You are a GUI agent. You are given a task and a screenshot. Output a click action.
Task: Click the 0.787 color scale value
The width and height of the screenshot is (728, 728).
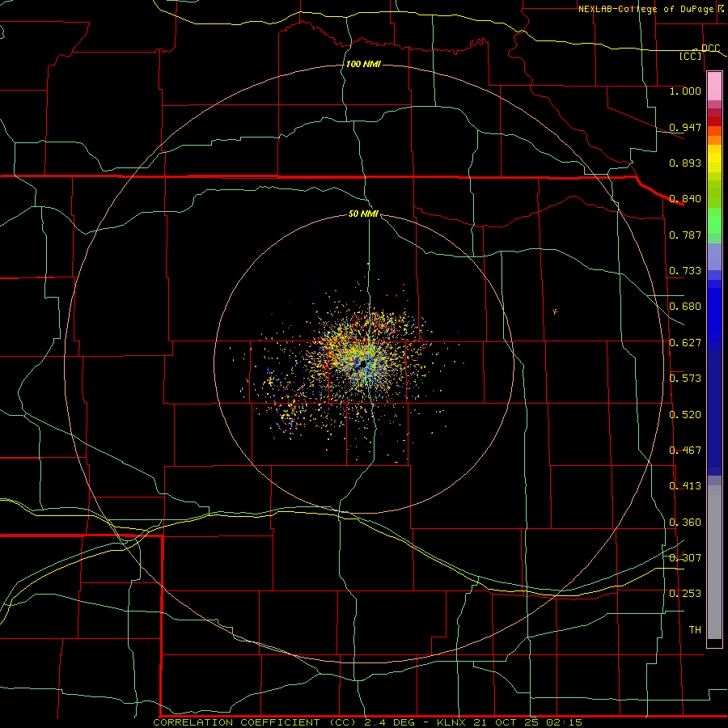click(x=685, y=235)
